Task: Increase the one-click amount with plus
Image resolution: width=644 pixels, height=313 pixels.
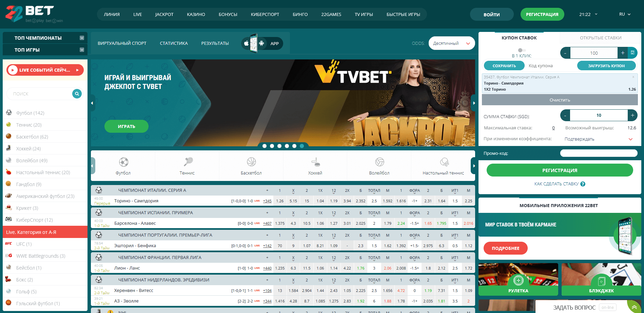Action: point(623,53)
